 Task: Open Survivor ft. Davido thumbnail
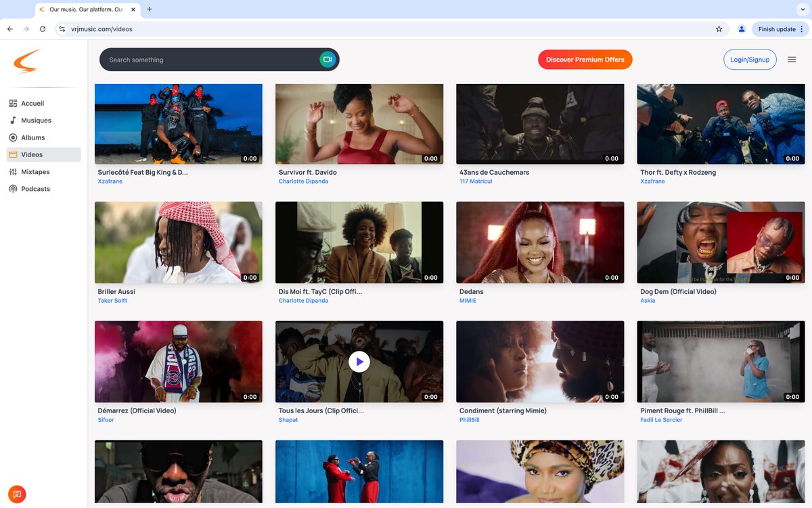click(x=359, y=124)
